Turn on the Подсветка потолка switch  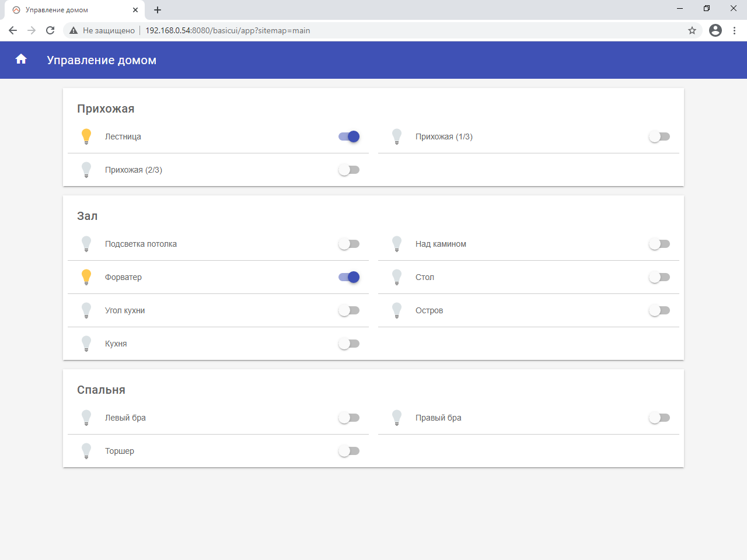pyautogui.click(x=349, y=244)
